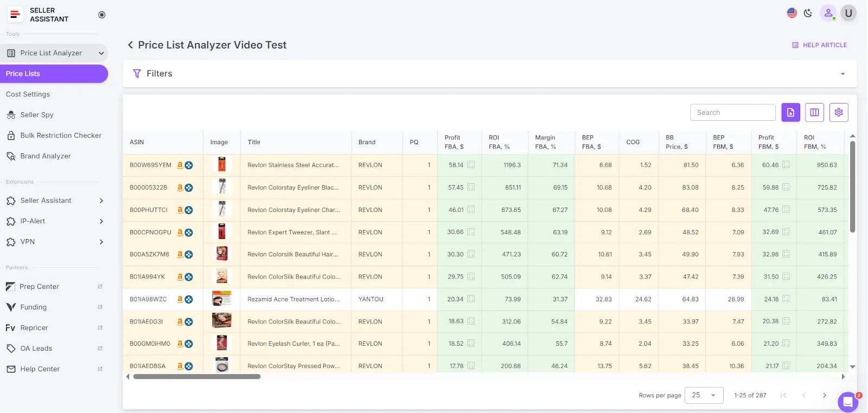Open the Amazon icon for B01IA98WZC
The width and height of the screenshot is (868, 413).
[180, 299]
